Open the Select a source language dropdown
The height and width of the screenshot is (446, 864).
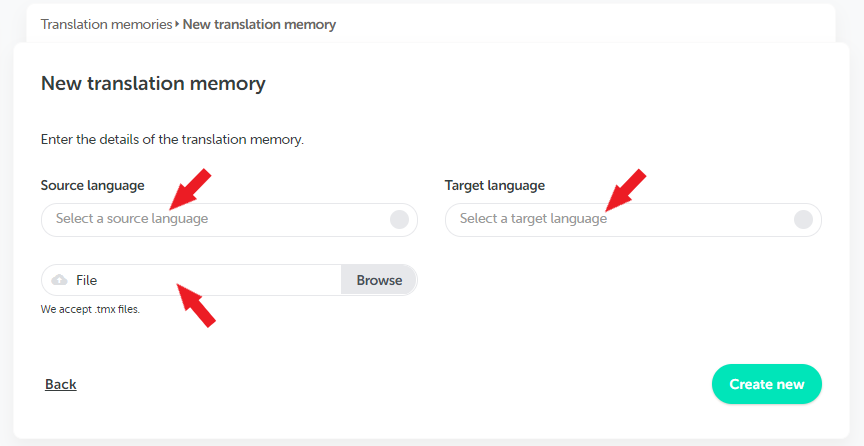tap(229, 220)
